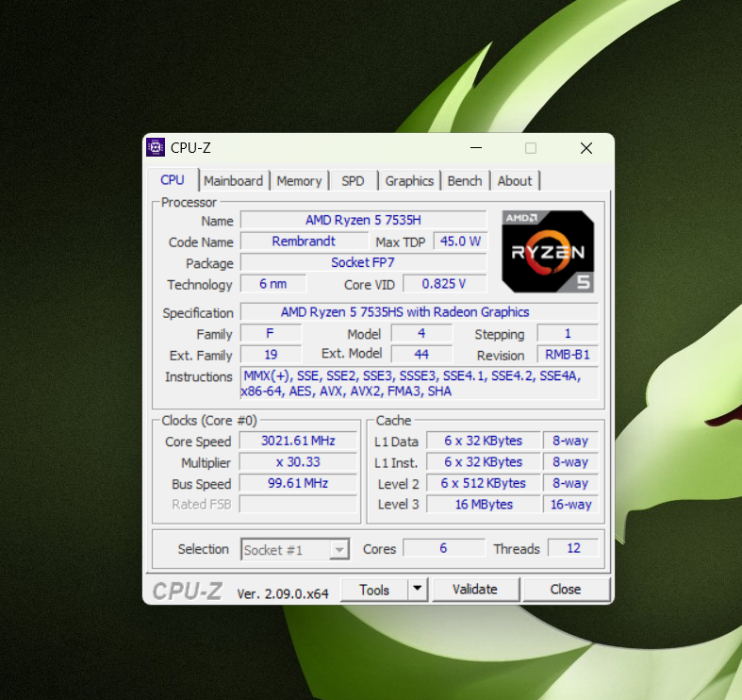This screenshot has height=700, width=742.
Task: Click the version text Ver. 2.09.0.x64
Action: pyautogui.click(x=283, y=593)
